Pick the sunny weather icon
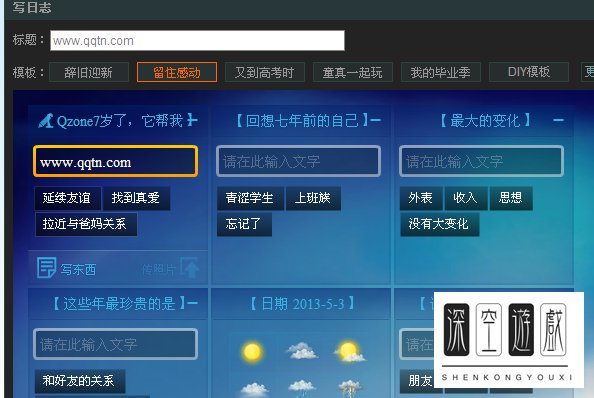594x398 pixels. [x=252, y=351]
